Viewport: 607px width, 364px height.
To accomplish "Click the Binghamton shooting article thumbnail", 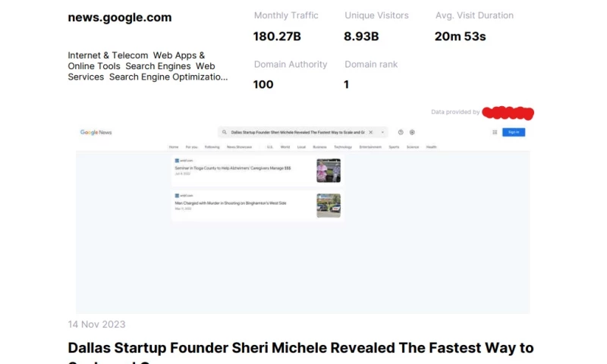I will [x=329, y=206].
